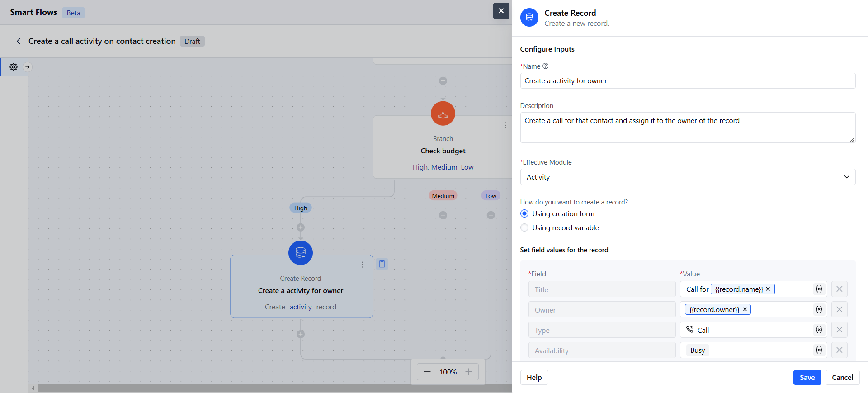Click the flow title 'Create a call activity on contact creation'
Image resolution: width=868 pixels, height=393 pixels.
click(x=102, y=41)
